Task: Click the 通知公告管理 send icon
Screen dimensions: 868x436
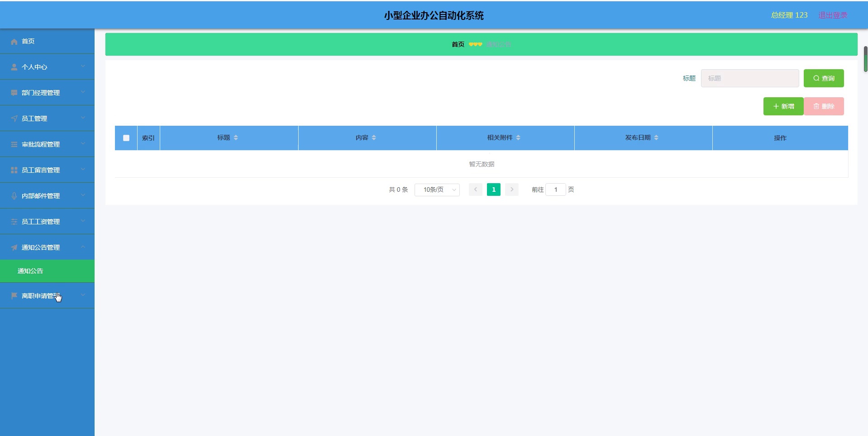Action: pos(14,247)
